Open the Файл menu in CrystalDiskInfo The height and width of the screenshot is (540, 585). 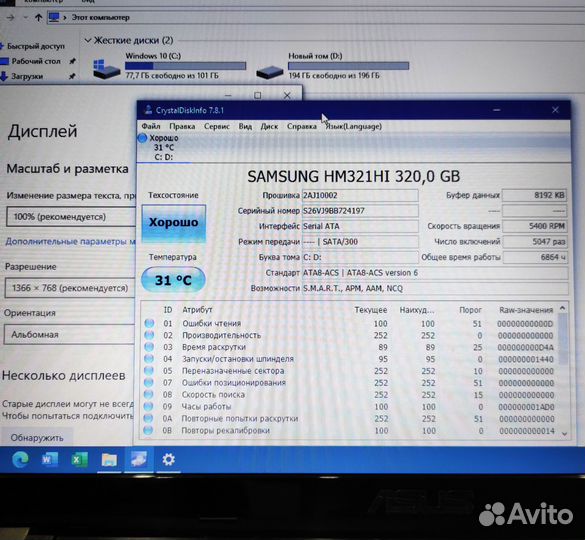[151, 126]
